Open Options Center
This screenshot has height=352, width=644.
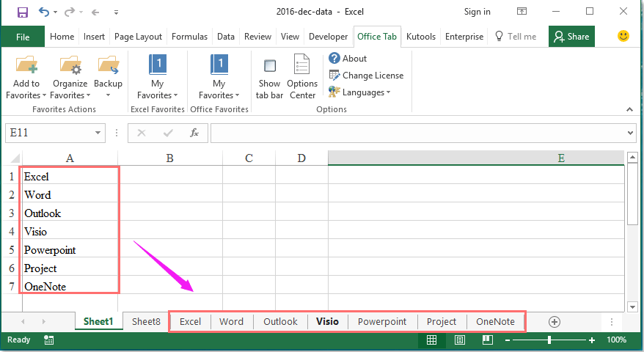pyautogui.click(x=302, y=77)
